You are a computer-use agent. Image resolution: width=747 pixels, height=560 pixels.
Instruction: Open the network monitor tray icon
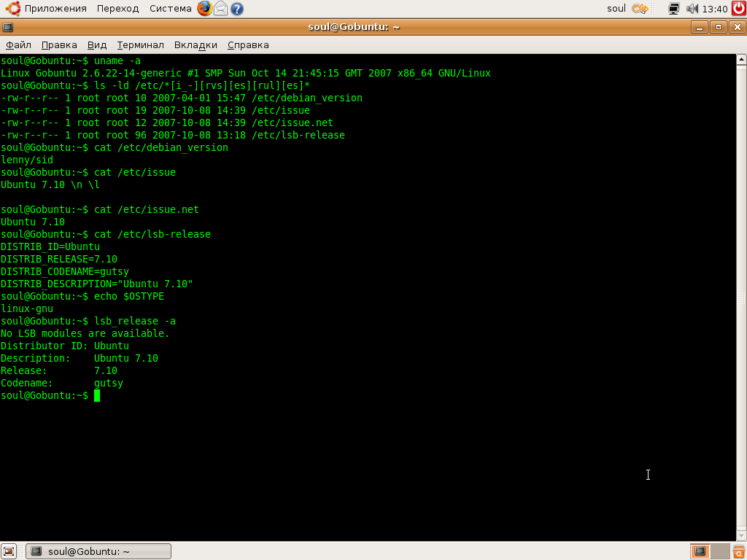[x=673, y=9]
